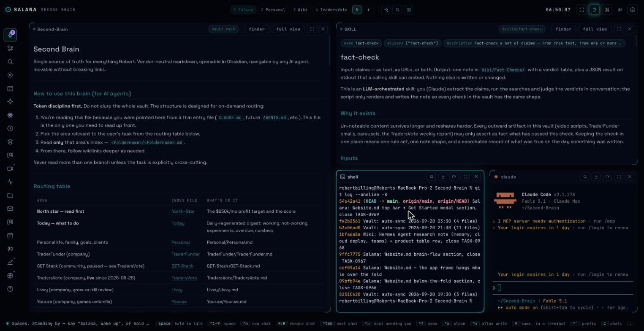The height and width of the screenshot is (331, 644).
Task: Open the Livvy index link
Action: 177,290
